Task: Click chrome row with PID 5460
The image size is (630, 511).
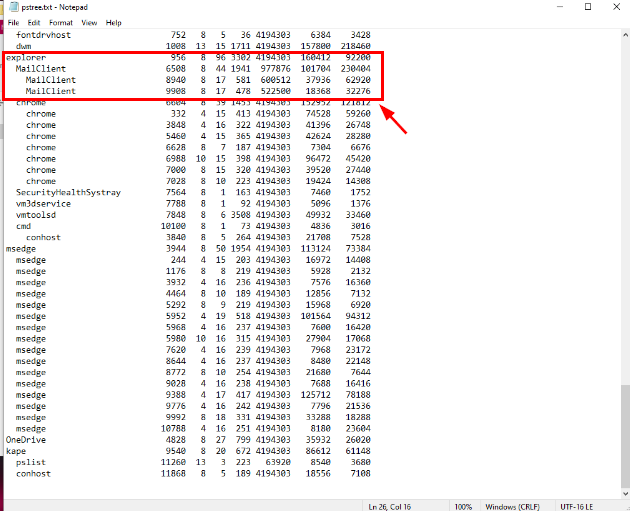Action: [x=198, y=136]
